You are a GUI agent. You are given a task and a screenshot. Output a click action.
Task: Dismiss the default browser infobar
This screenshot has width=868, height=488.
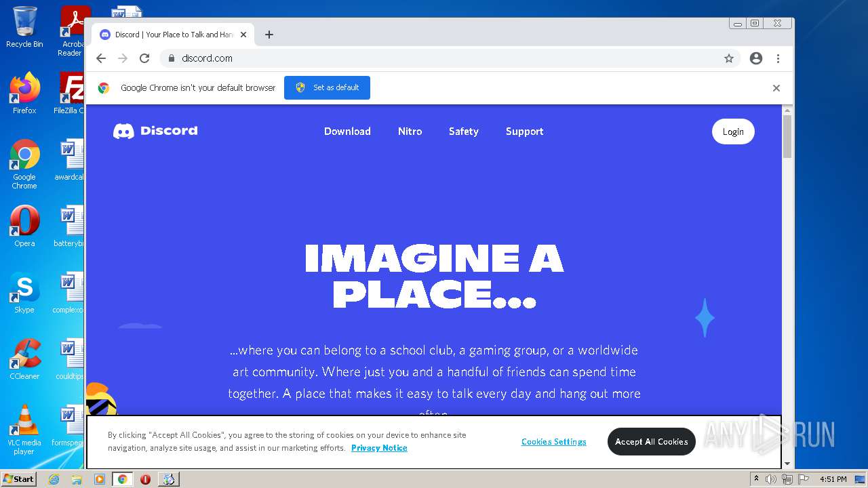click(x=776, y=88)
